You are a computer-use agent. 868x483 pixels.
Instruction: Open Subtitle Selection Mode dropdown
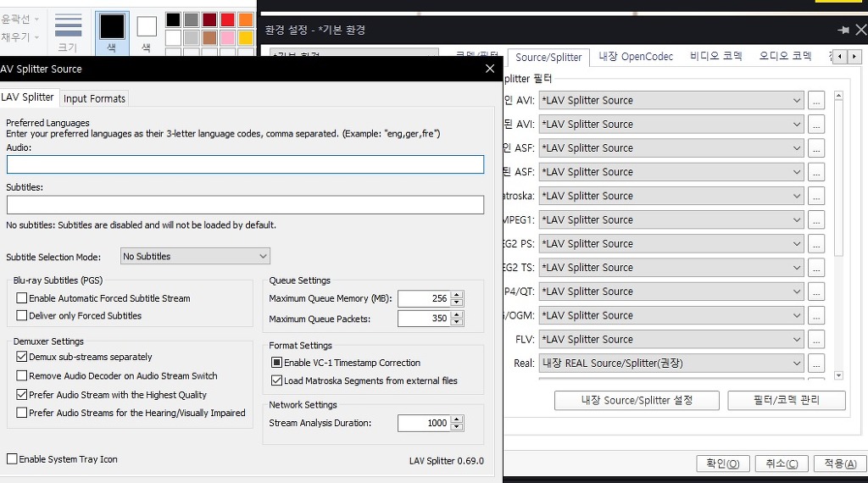pos(194,256)
